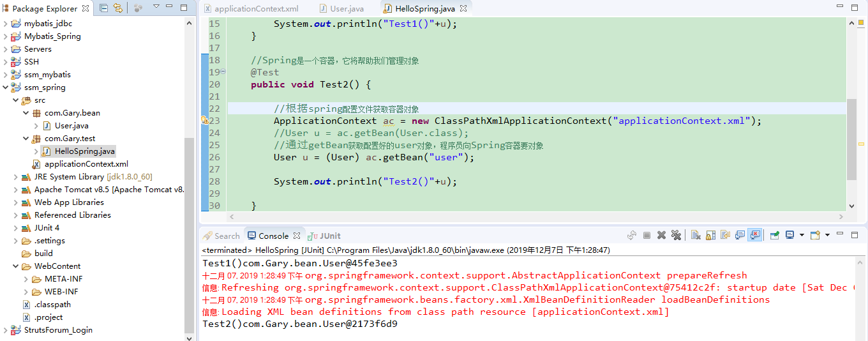The height and width of the screenshot is (341, 868).
Task: Click the Terminate console icon
Action: coord(647,236)
